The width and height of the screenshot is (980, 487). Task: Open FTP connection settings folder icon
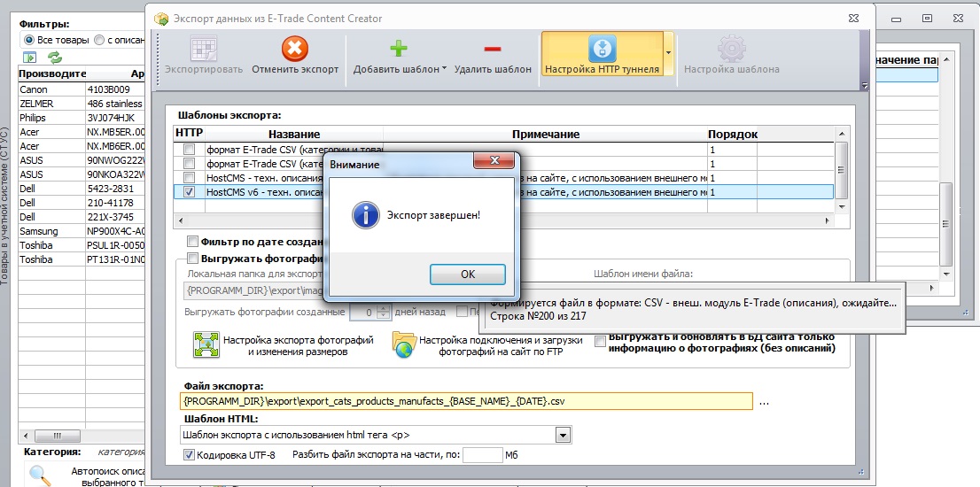tap(404, 345)
